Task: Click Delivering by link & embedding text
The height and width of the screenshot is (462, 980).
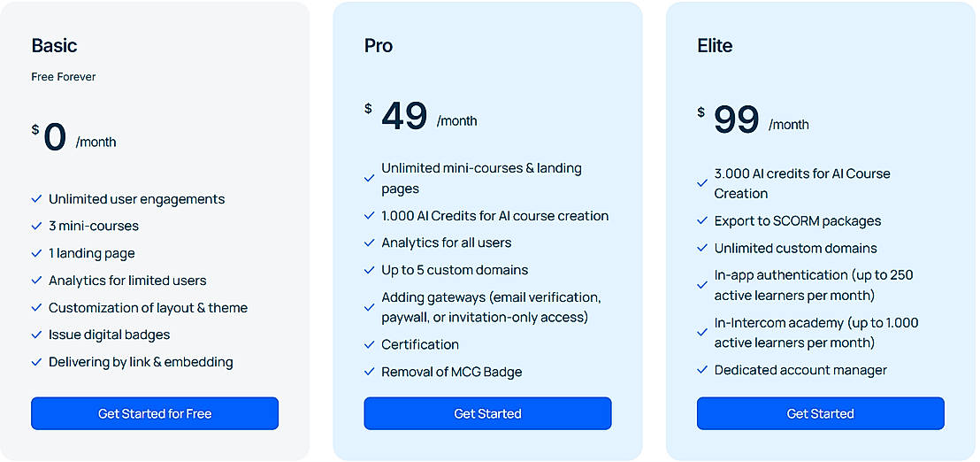Action: click(x=141, y=362)
